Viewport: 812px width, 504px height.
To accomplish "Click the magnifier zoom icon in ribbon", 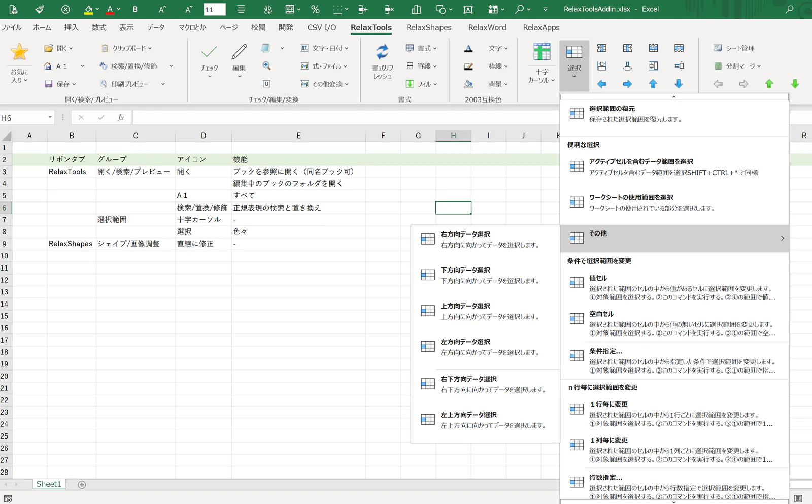I will pyautogui.click(x=266, y=66).
